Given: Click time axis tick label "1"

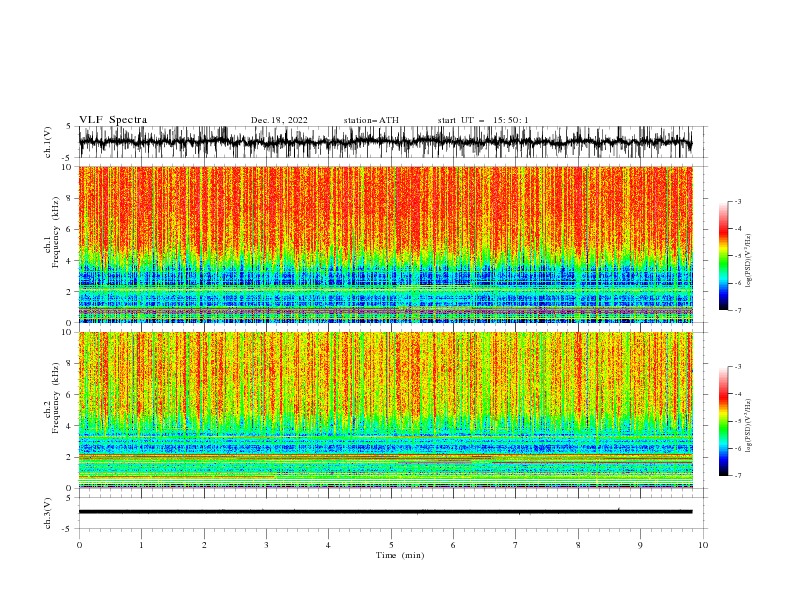Looking at the screenshot, I should tap(141, 545).
